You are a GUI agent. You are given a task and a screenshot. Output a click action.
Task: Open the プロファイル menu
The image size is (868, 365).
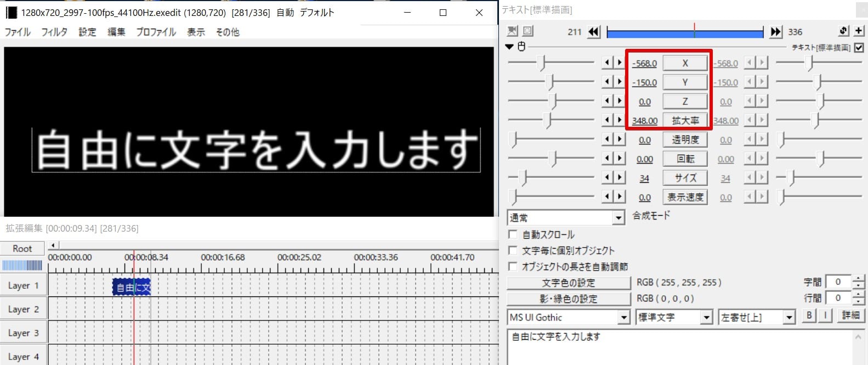click(x=156, y=32)
